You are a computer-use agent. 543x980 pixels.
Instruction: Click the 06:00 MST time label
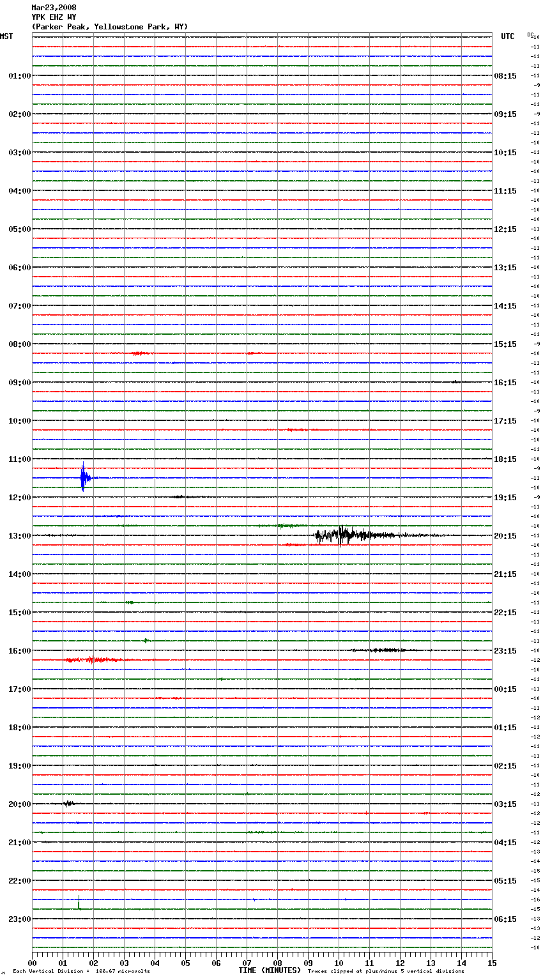20,268
